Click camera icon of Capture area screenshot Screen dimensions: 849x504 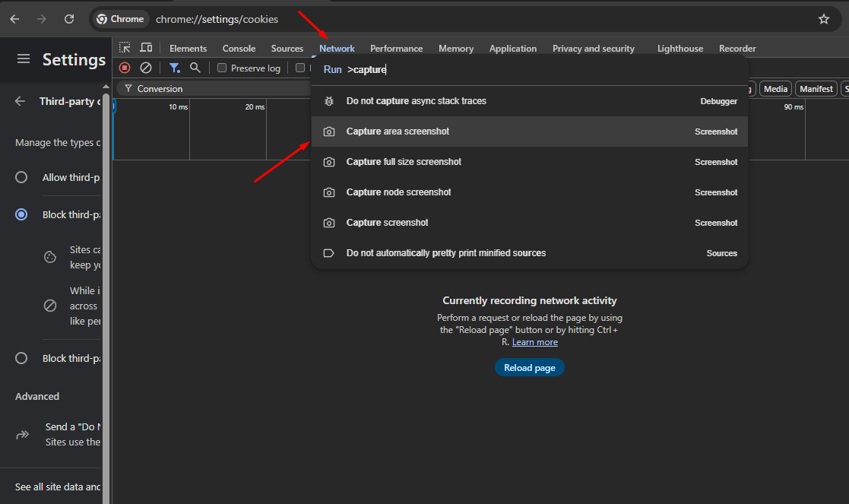[328, 132]
